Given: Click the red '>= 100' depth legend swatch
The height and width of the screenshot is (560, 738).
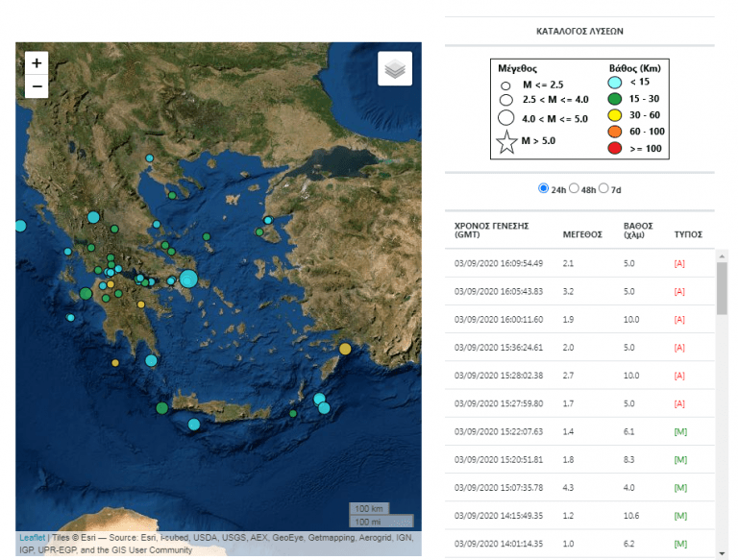Looking at the screenshot, I should (615, 148).
